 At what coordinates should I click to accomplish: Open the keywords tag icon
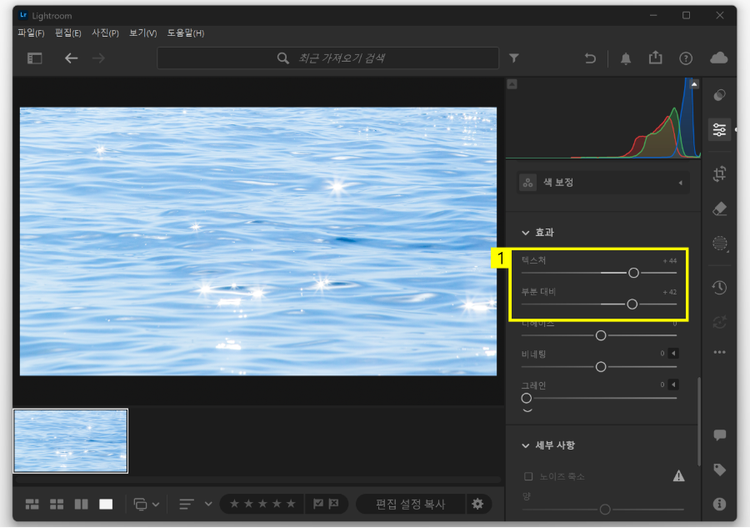click(719, 470)
